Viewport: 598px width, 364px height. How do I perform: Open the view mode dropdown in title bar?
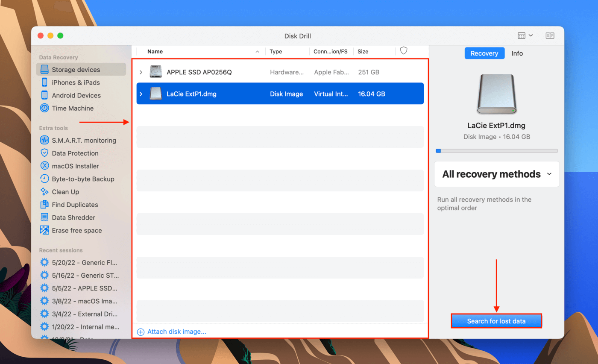(x=525, y=36)
